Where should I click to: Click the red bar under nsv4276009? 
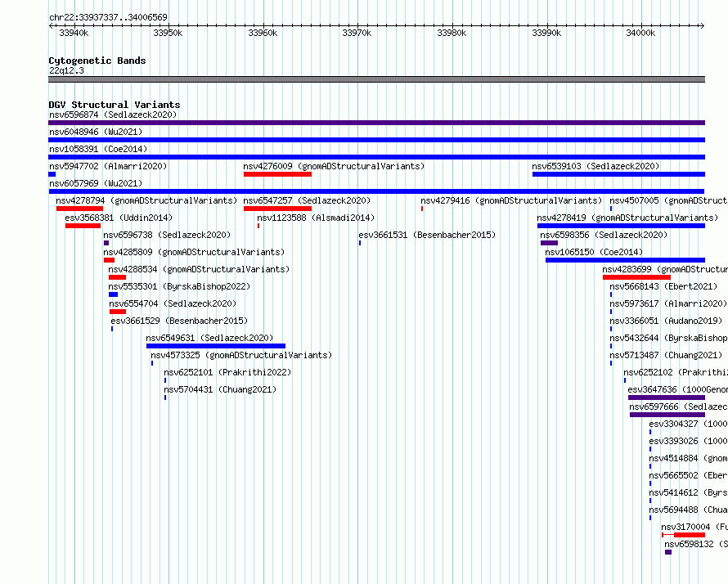coord(277,174)
